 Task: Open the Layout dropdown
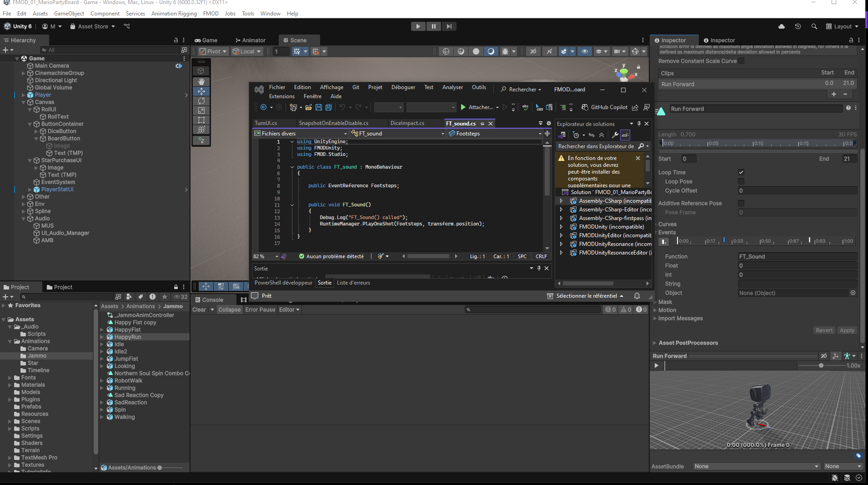coord(842,26)
